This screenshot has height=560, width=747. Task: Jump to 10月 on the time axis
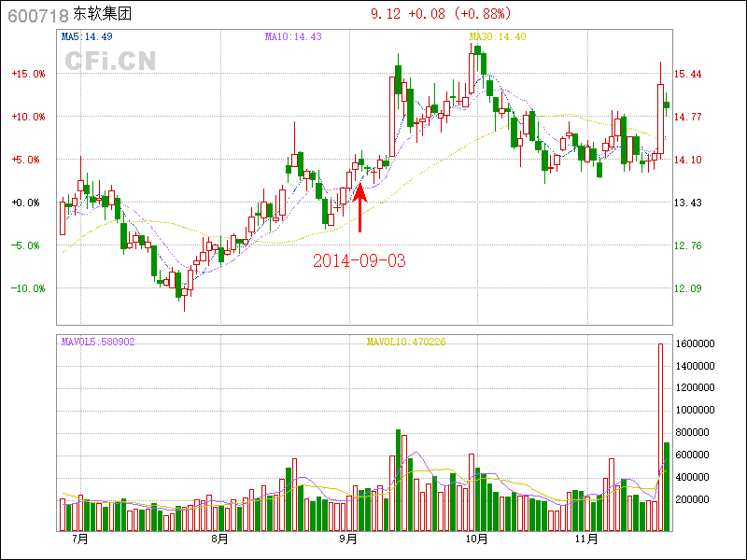[x=477, y=539]
